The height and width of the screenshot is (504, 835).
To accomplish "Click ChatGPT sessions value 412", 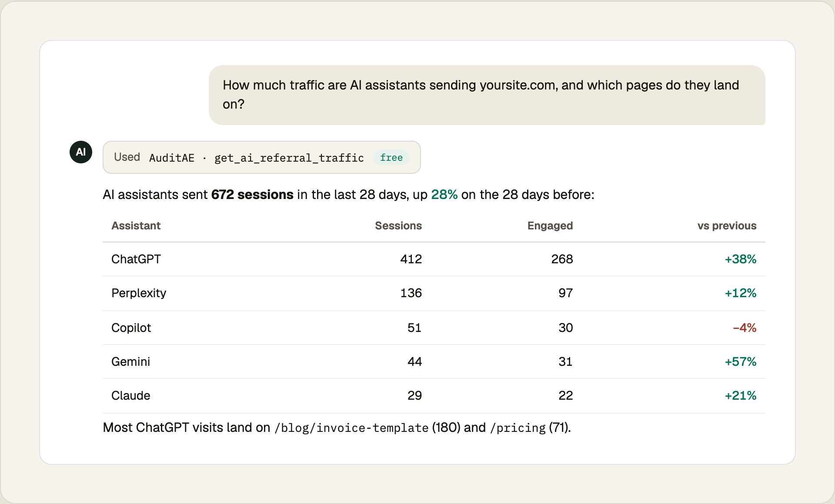I will coord(411,259).
